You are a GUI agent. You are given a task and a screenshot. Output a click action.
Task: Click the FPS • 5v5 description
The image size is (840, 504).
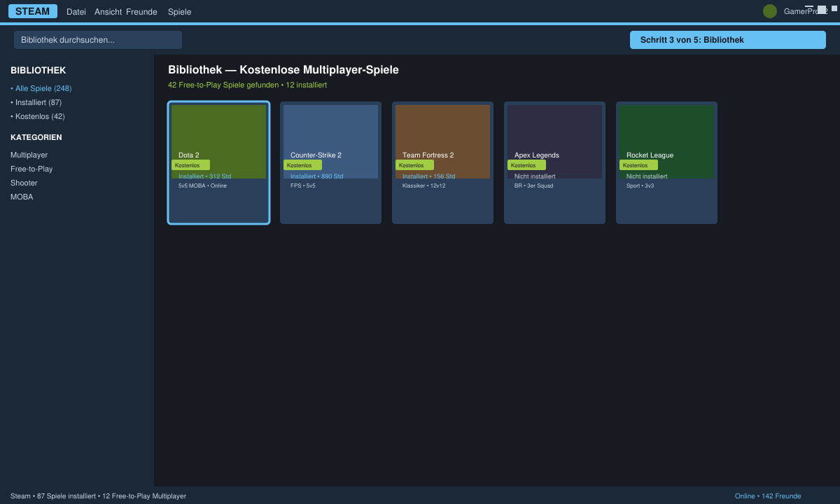[x=303, y=185]
